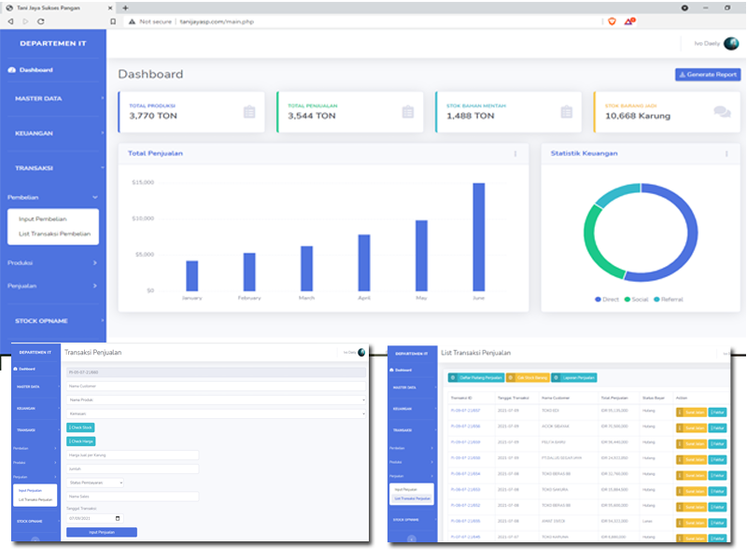
Task: Open the Status Pembayaran dropdown
Action: pyautogui.click(x=94, y=483)
